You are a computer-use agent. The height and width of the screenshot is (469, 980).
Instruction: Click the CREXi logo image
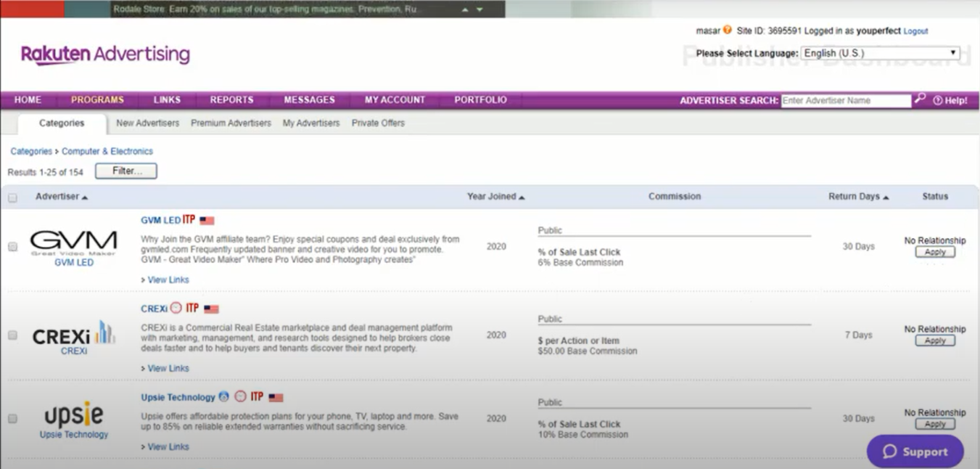click(x=74, y=333)
